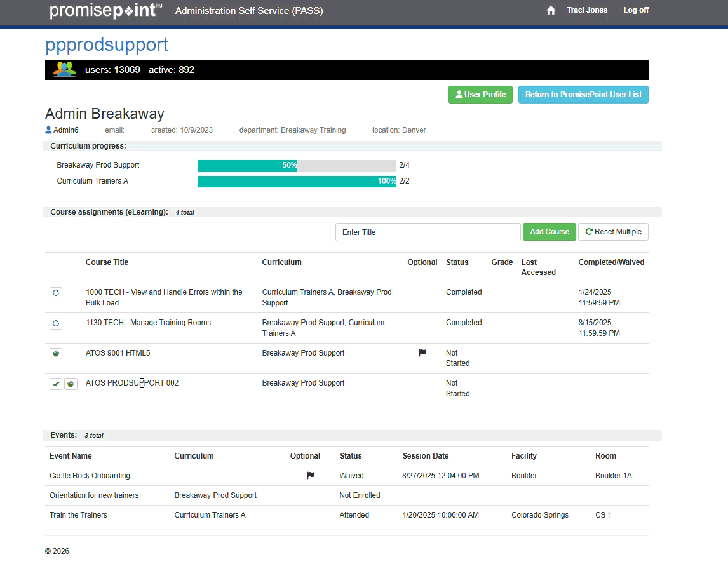Screen dimensions: 728x564
Task: Open the Traci Jones account menu
Action: click(587, 10)
